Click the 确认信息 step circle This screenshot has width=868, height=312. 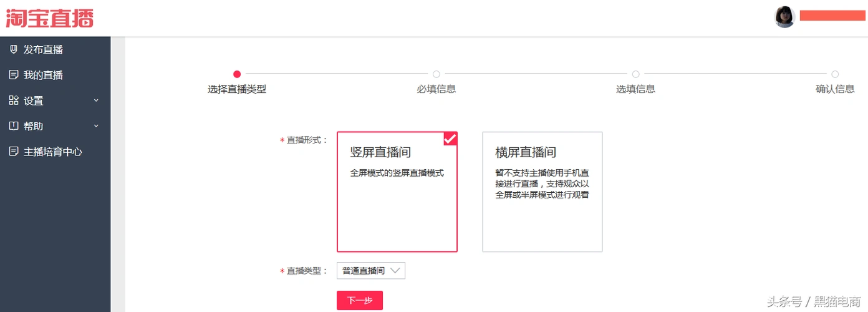coord(835,74)
